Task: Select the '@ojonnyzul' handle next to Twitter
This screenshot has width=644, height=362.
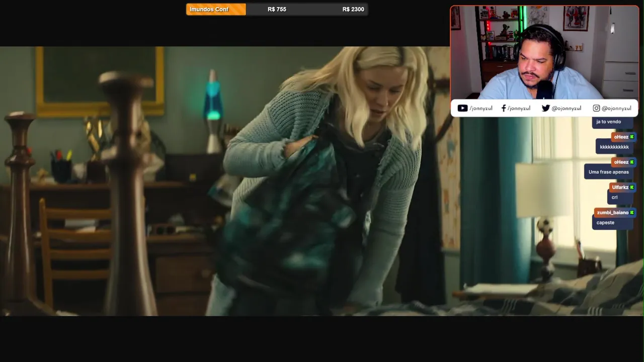Action: (x=566, y=108)
